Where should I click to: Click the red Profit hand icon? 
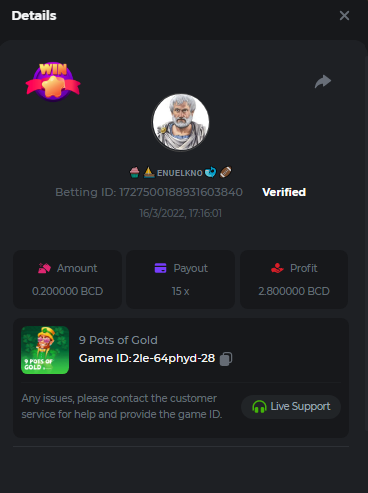277,268
